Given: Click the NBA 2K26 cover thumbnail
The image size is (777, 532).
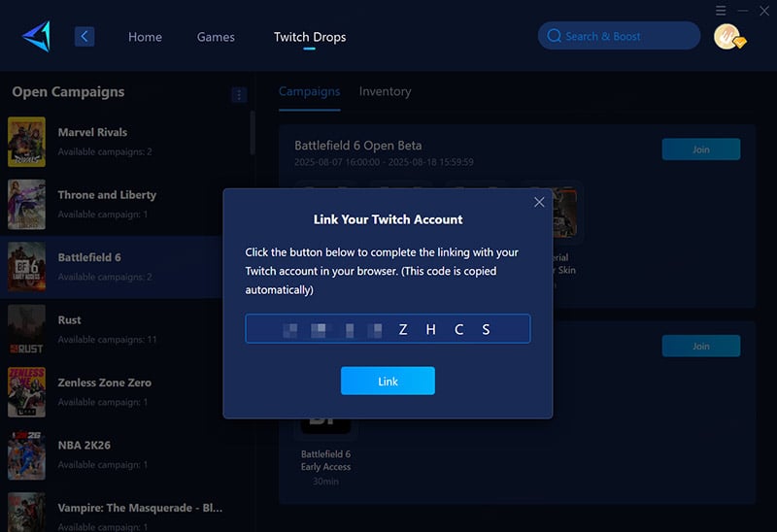Looking at the screenshot, I should click(x=27, y=454).
